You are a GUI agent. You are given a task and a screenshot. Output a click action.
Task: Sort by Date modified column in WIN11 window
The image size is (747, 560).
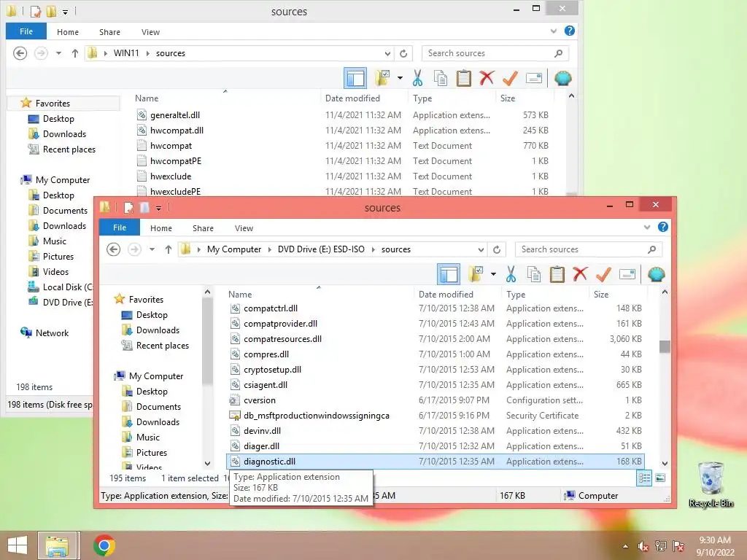point(352,98)
